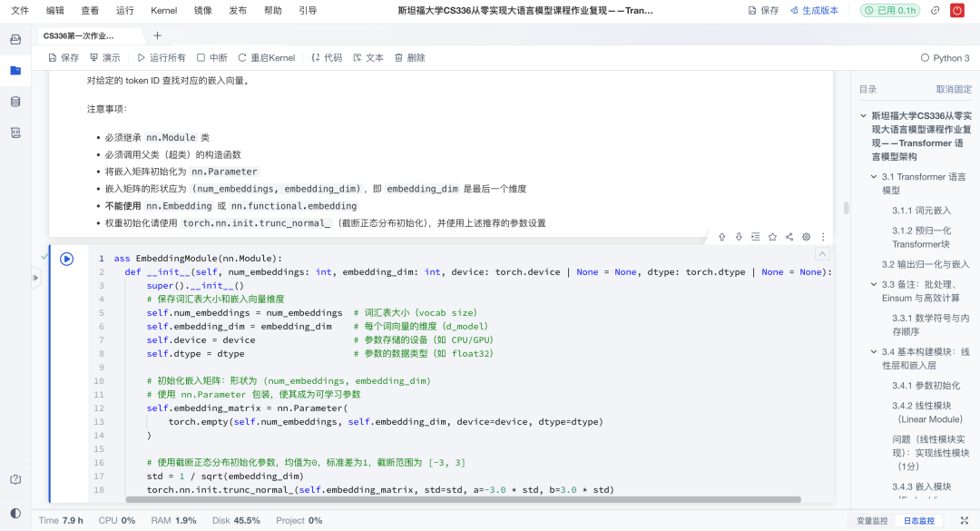Collapse 3.3 备注 outline section

tap(874, 285)
